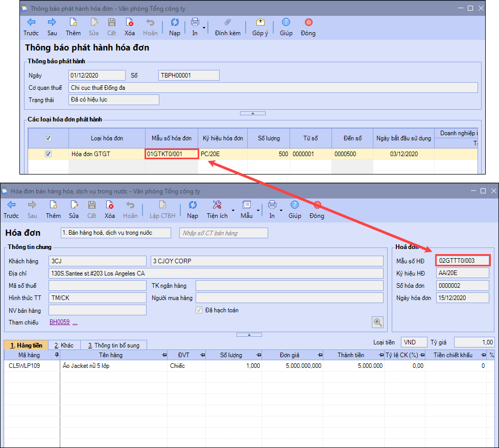The width and height of the screenshot is (499, 448).
Task: Click Khách hàng code field 3CJ
Action: 98,261
